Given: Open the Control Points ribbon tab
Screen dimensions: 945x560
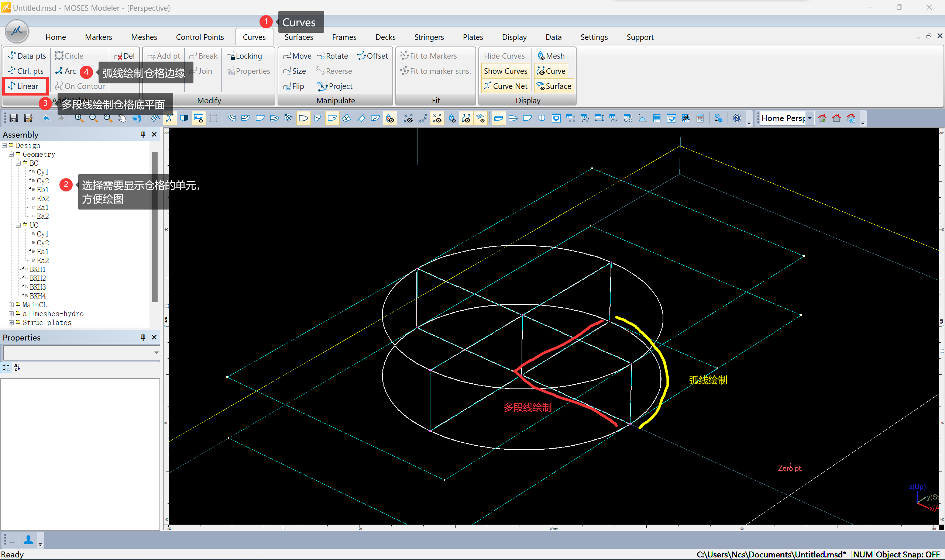Looking at the screenshot, I should [x=200, y=37].
